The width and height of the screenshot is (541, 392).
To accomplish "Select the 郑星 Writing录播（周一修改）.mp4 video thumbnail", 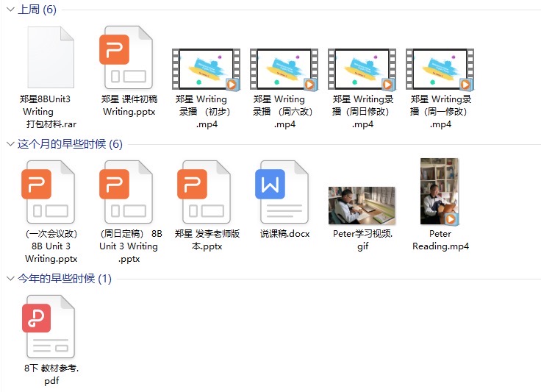I will click(x=439, y=70).
